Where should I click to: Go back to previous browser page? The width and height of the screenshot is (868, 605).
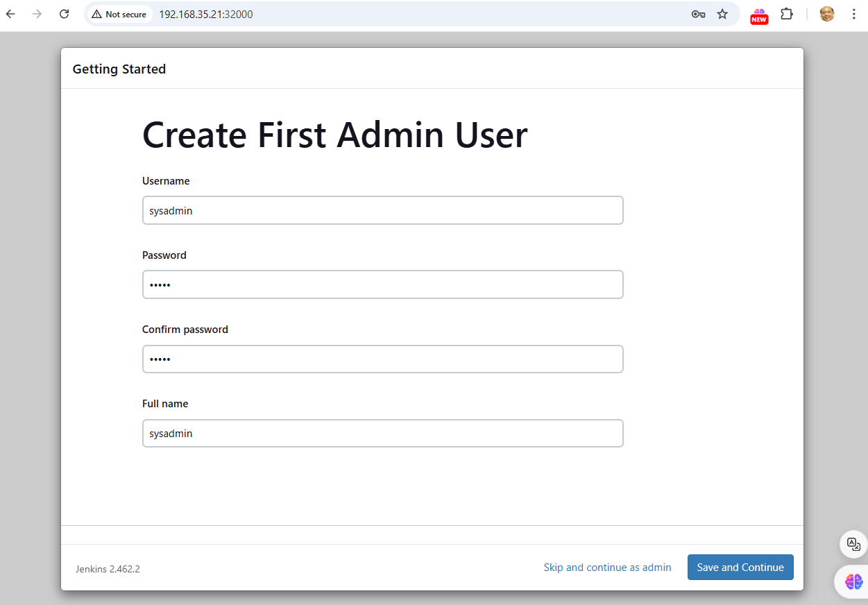[10, 14]
